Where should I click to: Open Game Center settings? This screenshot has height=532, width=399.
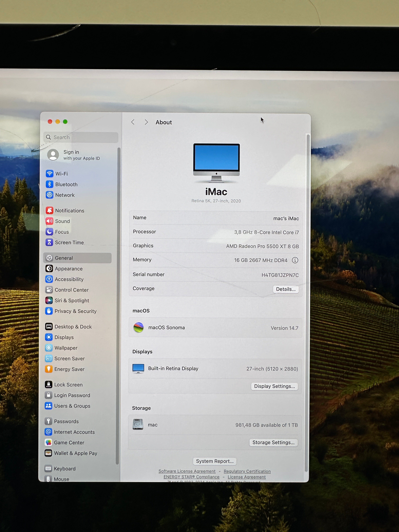(69, 443)
